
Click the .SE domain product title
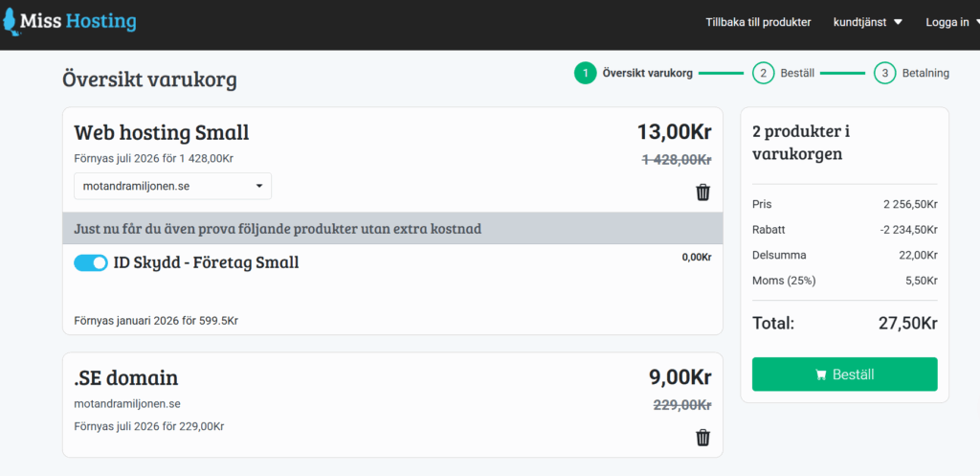coord(125,377)
